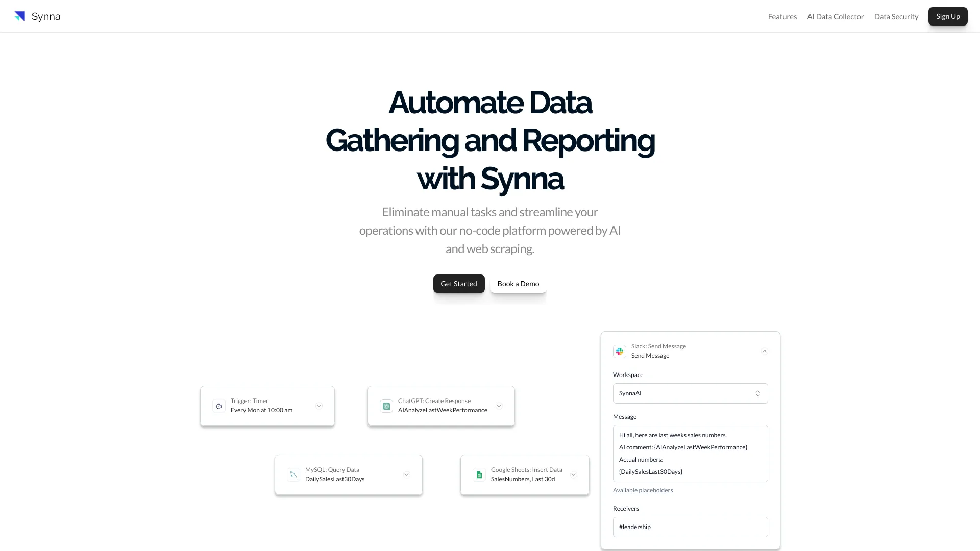Click the Synna logo icon top left
980x551 pixels.
[x=19, y=16]
